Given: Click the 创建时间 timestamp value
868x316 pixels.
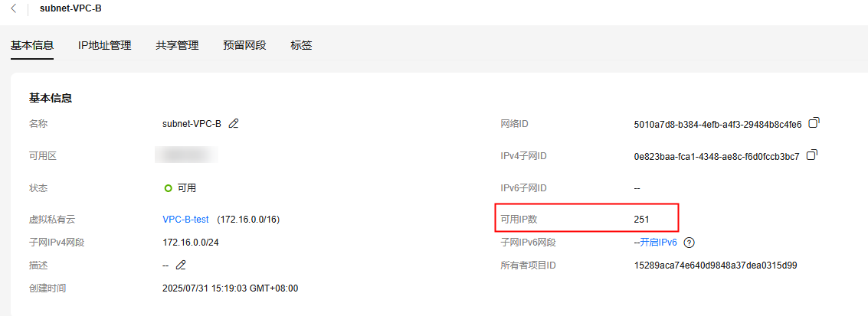Looking at the screenshot, I should click(230, 288).
